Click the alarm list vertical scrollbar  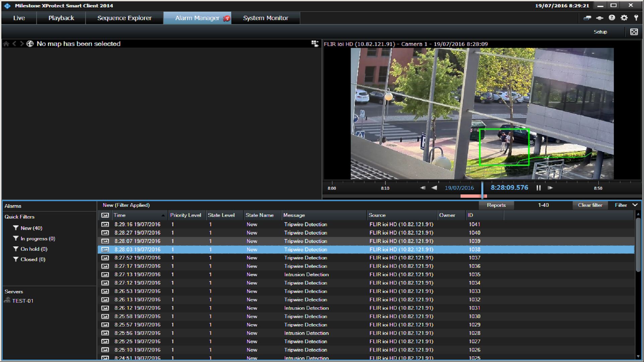click(638, 245)
